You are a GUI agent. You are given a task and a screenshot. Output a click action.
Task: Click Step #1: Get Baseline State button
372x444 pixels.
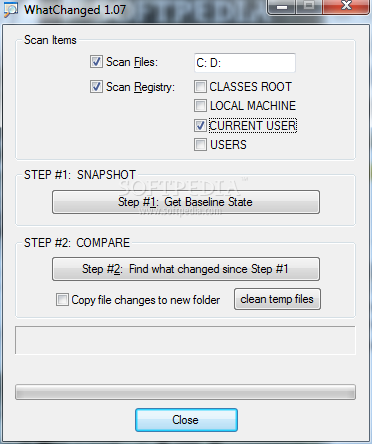186,202
